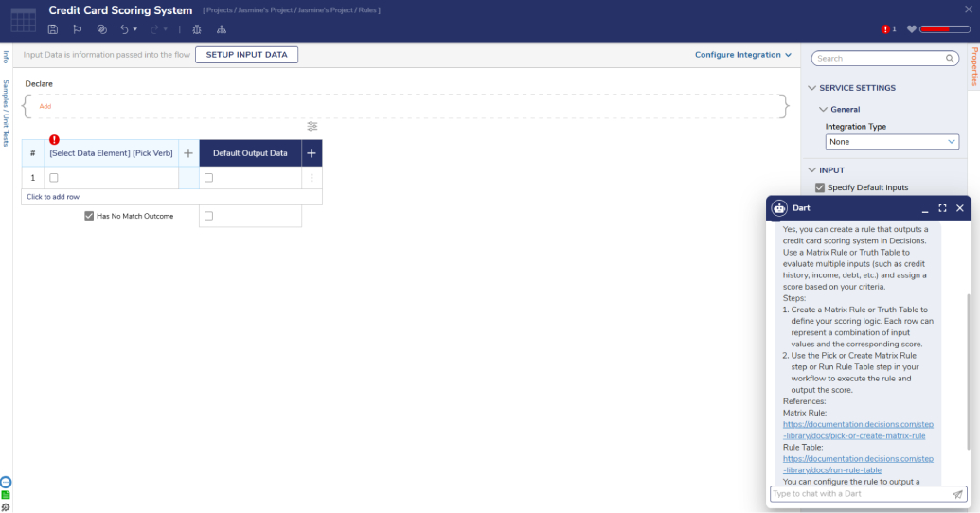Switch to the Properties side tab

coord(974,66)
